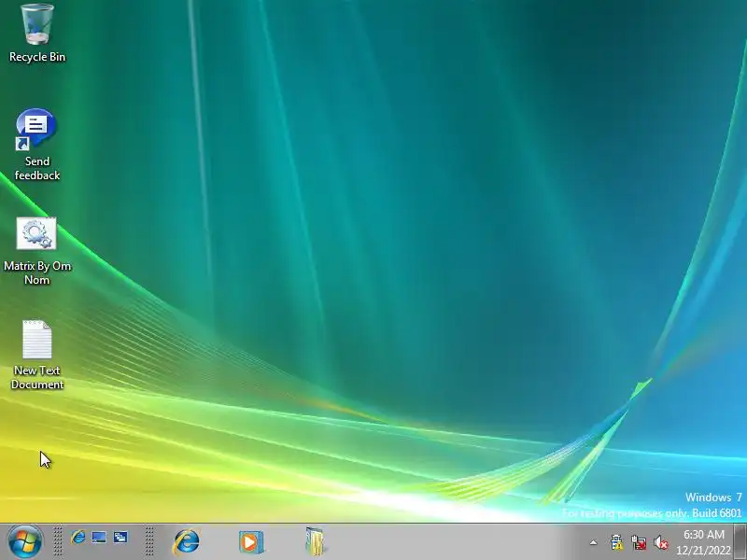The height and width of the screenshot is (560, 747).
Task: Open large Internet Explorer taskbar icon
Action: [x=186, y=541]
